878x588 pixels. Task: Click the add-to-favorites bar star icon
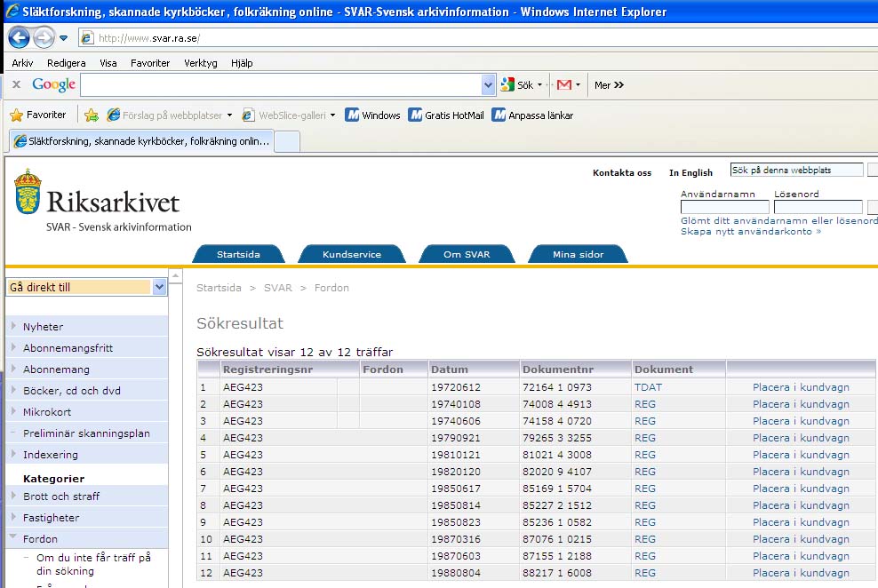(91, 115)
